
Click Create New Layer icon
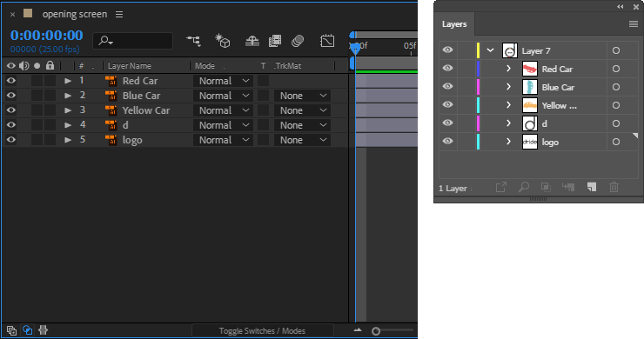592,188
